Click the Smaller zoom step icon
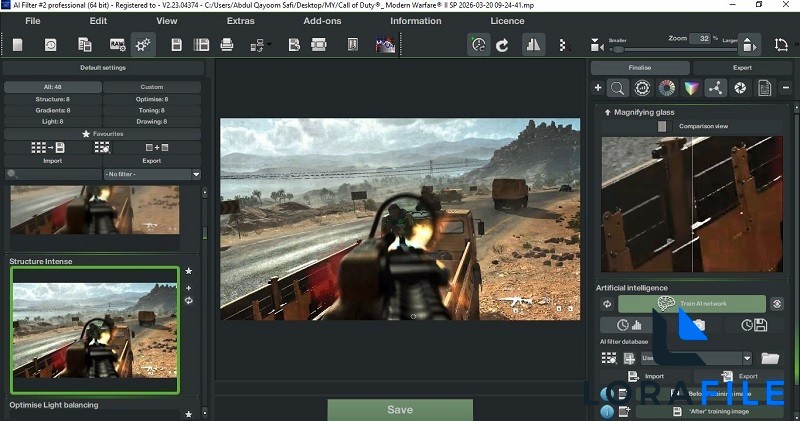Viewport: 800px width, 421px height. pos(596,45)
